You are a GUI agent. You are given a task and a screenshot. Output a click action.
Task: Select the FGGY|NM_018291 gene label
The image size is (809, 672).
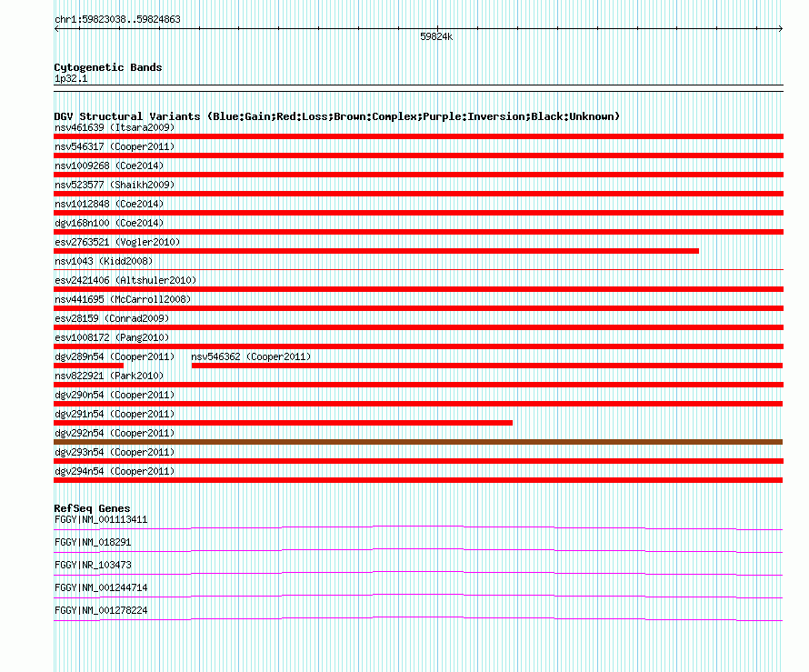[93, 543]
